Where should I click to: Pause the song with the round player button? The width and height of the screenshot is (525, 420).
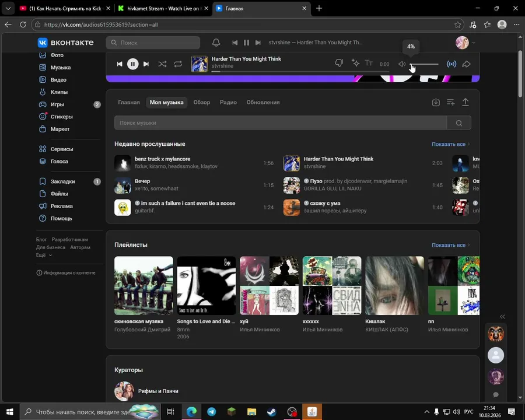pos(132,64)
